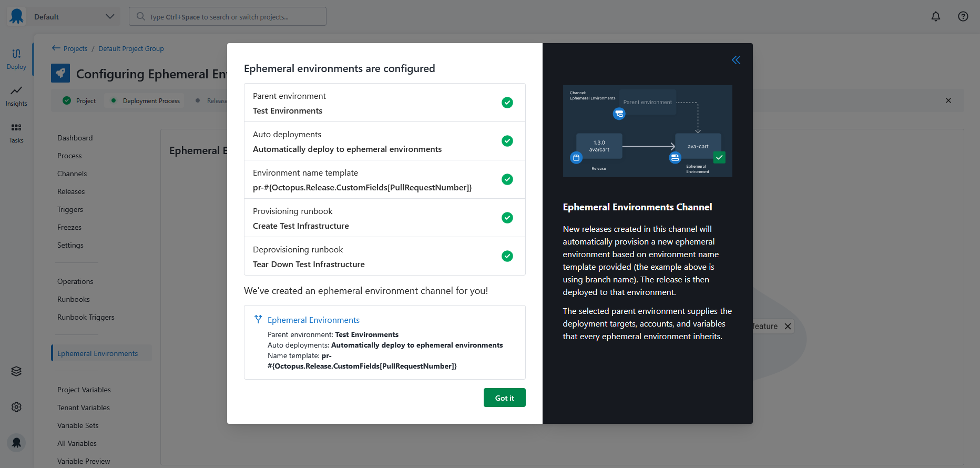Image resolution: width=980 pixels, height=468 pixels.
Task: Go back using the Projects arrow icon
Action: [x=56, y=48]
